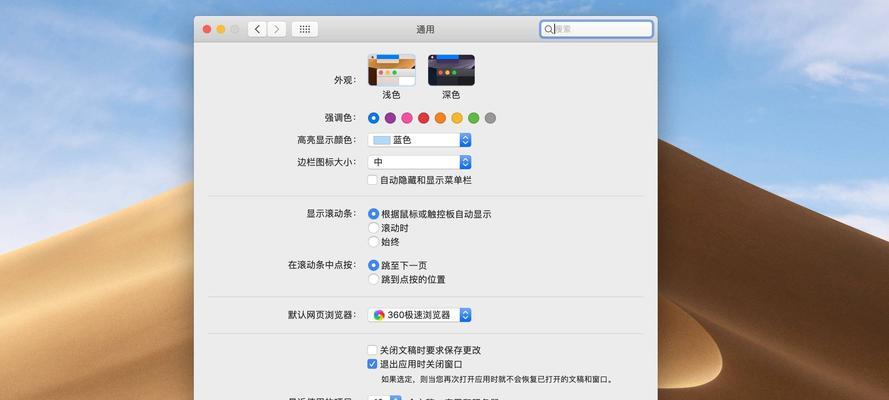
Task: Choose the graphite accent color
Action: [490, 118]
